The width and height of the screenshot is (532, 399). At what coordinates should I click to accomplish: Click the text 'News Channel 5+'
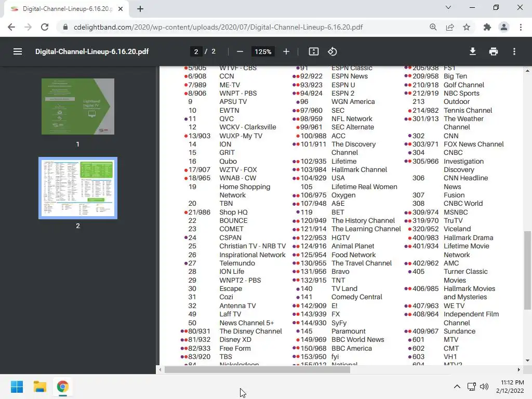246,323
